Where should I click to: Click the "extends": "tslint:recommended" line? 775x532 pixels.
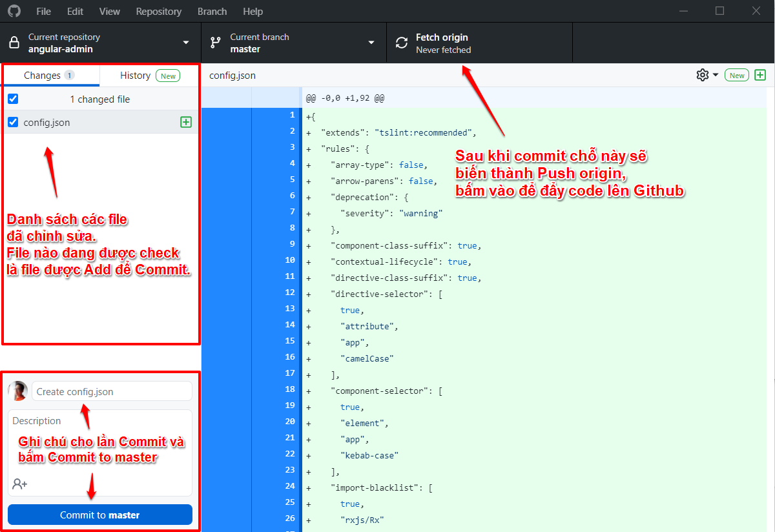click(x=398, y=132)
